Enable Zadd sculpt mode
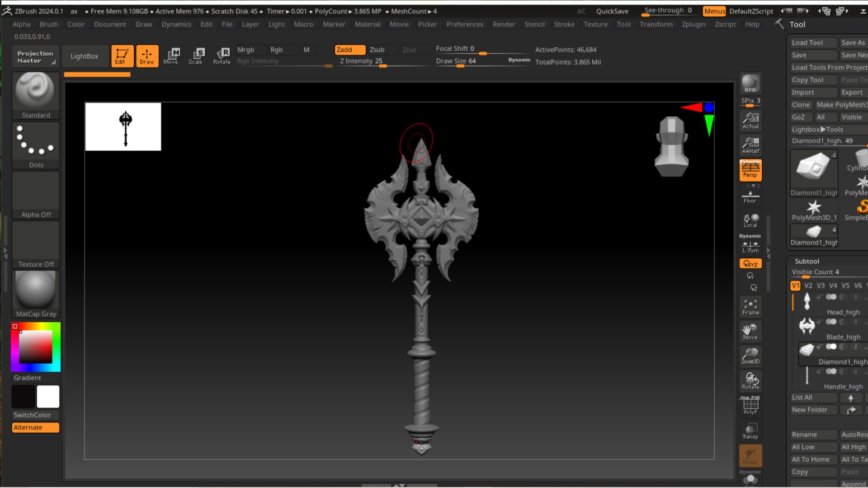This screenshot has height=488, width=868. click(350, 50)
